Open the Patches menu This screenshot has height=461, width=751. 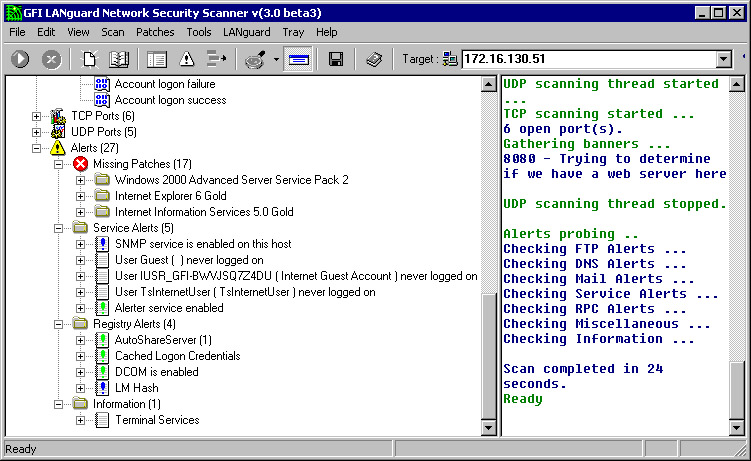pyautogui.click(x=155, y=32)
